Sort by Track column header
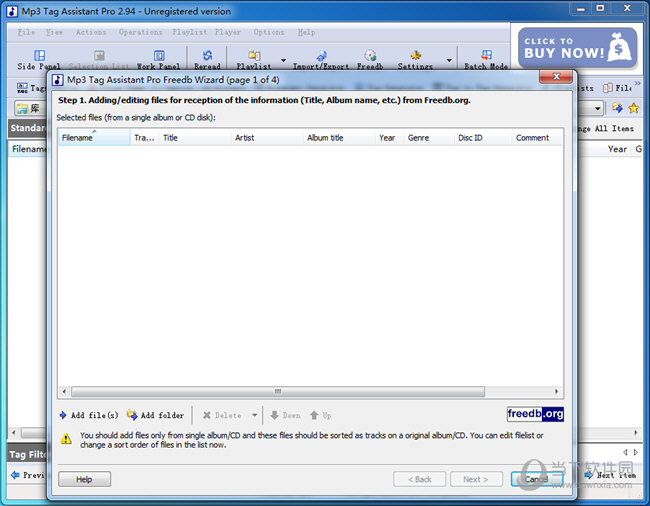 coord(145,138)
